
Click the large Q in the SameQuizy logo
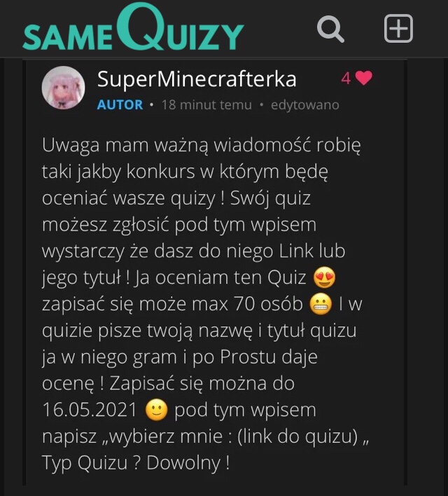click(x=140, y=26)
